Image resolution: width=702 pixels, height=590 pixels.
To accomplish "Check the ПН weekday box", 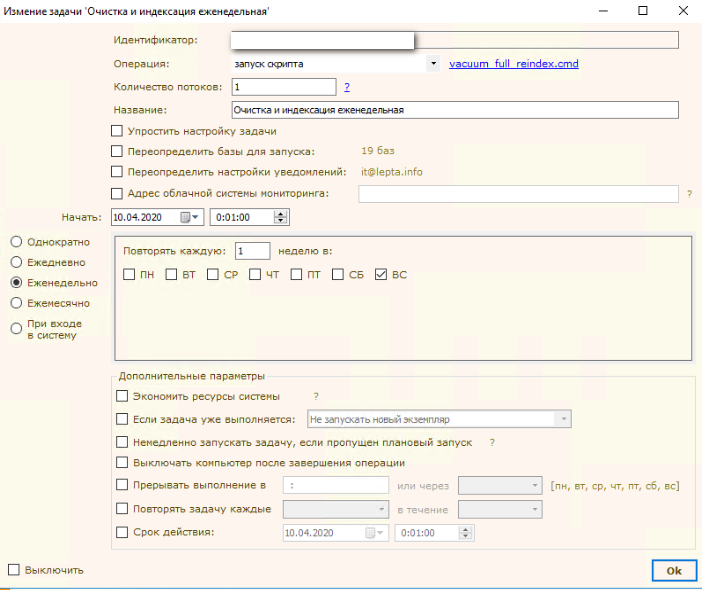I will [129, 274].
